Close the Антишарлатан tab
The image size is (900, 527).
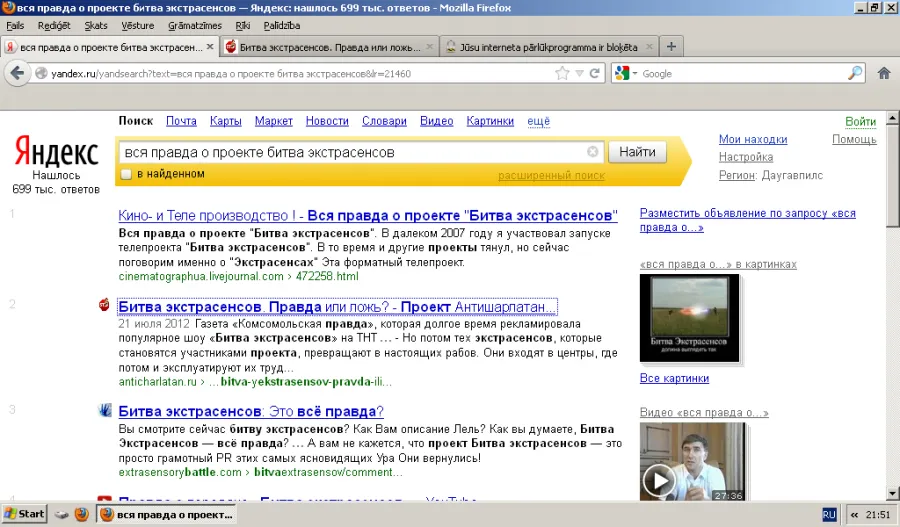coord(429,46)
